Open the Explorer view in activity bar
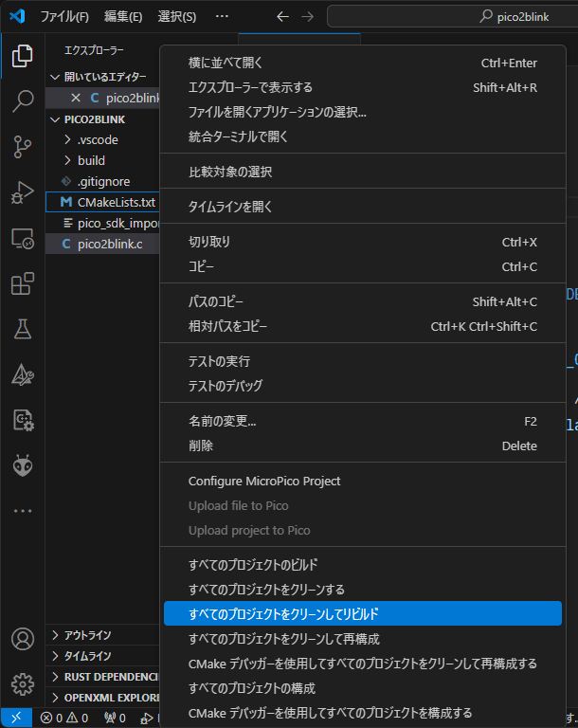Image resolution: width=578 pixels, height=728 pixels. pos(23,56)
